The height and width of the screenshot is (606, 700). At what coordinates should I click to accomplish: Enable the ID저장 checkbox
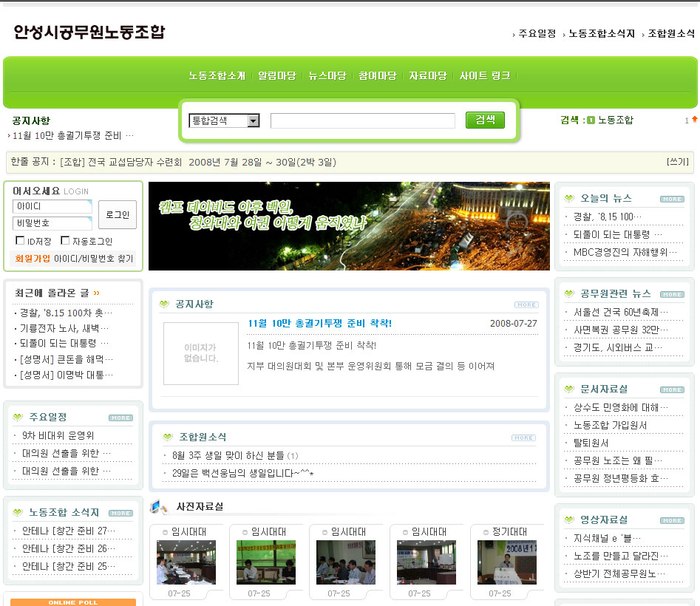pyautogui.click(x=20, y=241)
